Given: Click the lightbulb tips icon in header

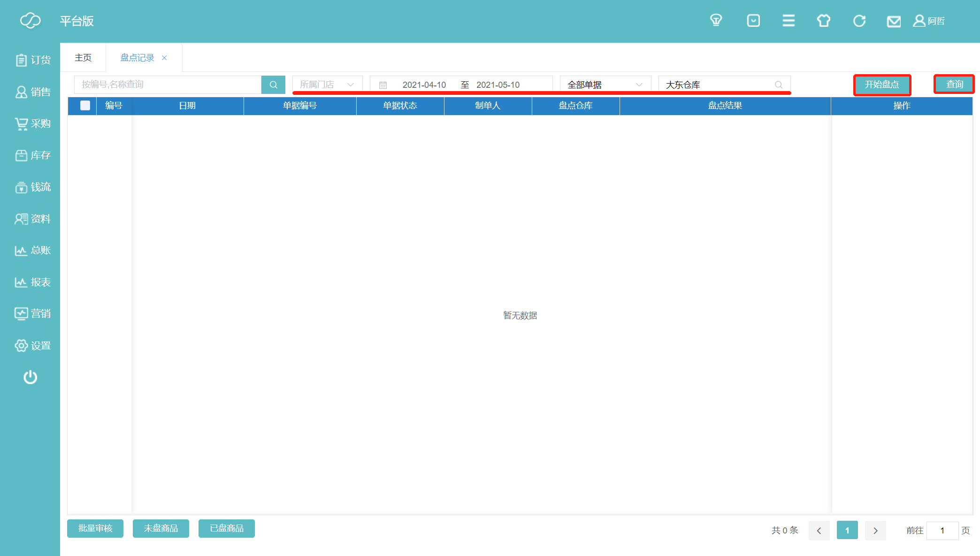Looking at the screenshot, I should pos(716,21).
